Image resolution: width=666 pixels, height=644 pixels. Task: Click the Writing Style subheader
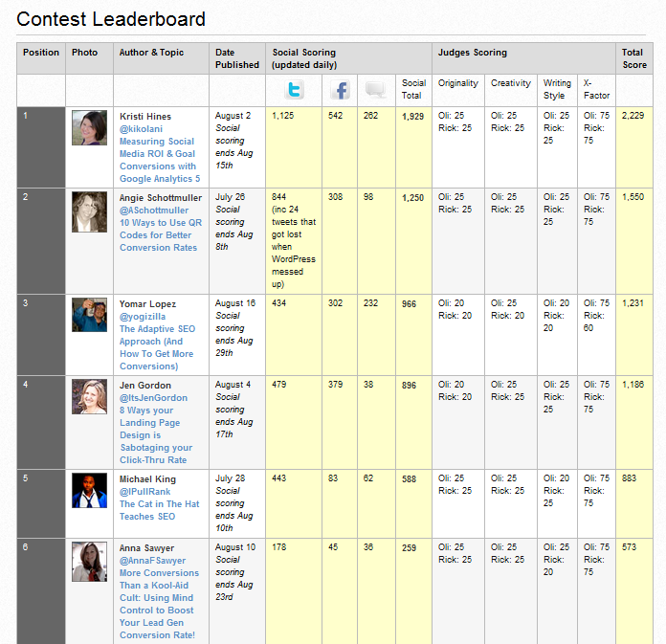pyautogui.click(x=557, y=89)
